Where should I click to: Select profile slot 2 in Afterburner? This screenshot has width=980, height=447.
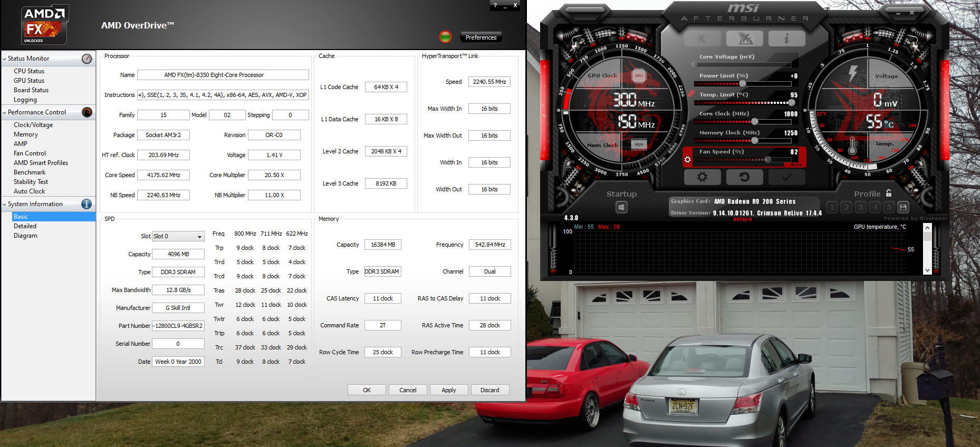[x=847, y=207]
